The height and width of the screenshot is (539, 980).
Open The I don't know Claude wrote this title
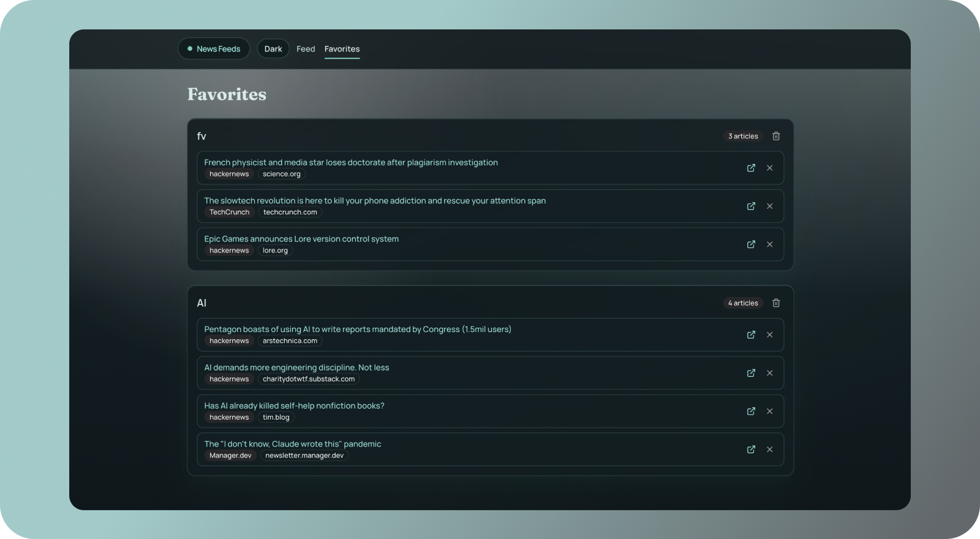click(293, 444)
